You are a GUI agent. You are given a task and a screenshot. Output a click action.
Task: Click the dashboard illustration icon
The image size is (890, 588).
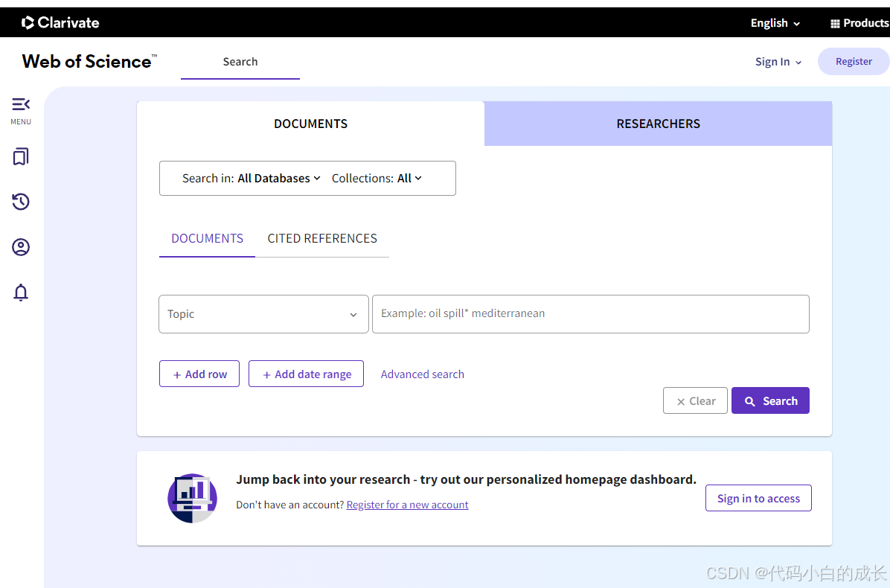(193, 499)
